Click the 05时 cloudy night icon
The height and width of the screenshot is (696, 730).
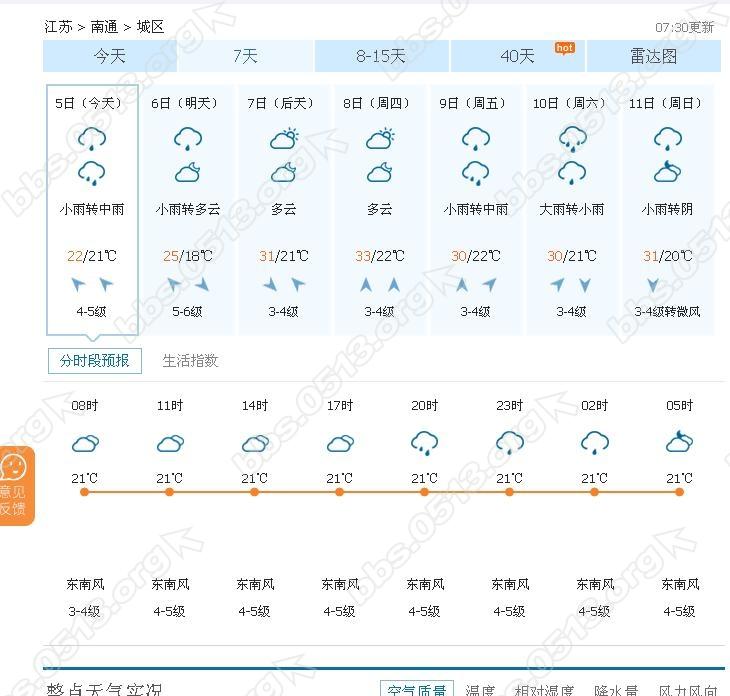680,441
